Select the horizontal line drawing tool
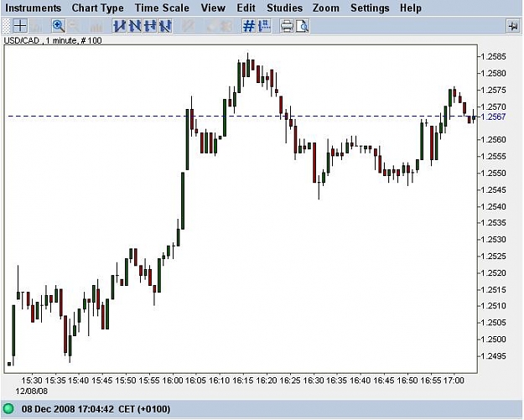524x420 pixels. pos(150,26)
